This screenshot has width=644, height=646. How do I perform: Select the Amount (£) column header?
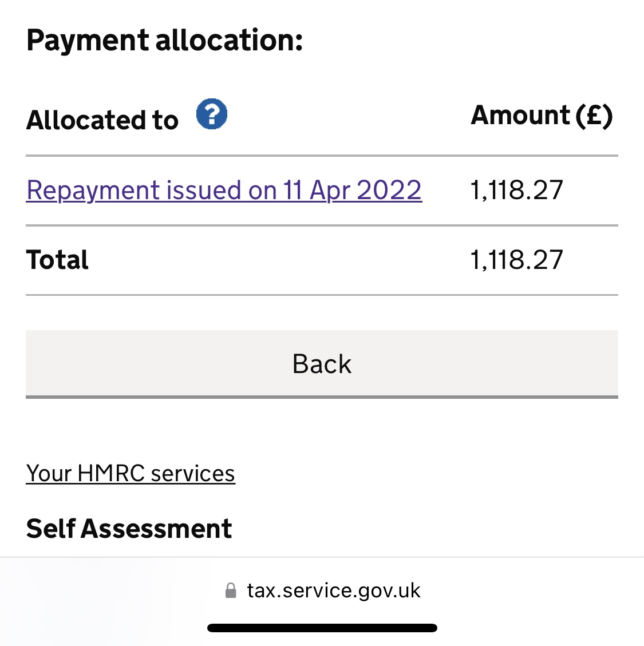[542, 116]
